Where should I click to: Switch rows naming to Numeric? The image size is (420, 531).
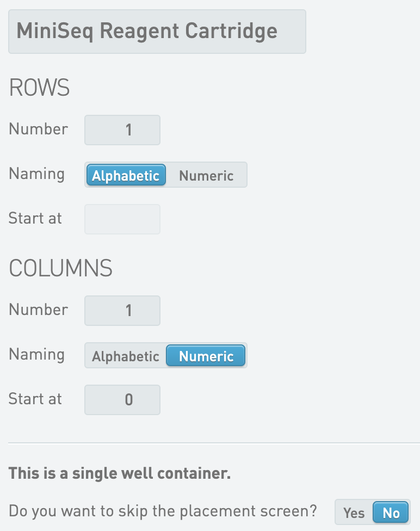[206, 176]
